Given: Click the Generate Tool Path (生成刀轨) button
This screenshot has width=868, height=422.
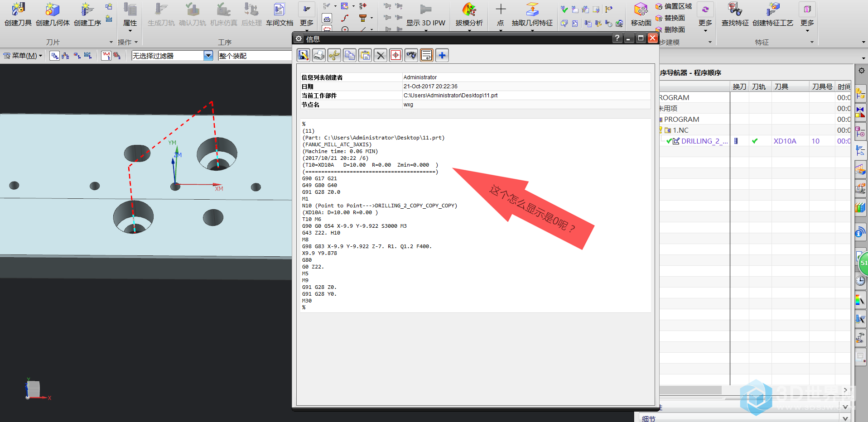Looking at the screenshot, I should click(161, 15).
